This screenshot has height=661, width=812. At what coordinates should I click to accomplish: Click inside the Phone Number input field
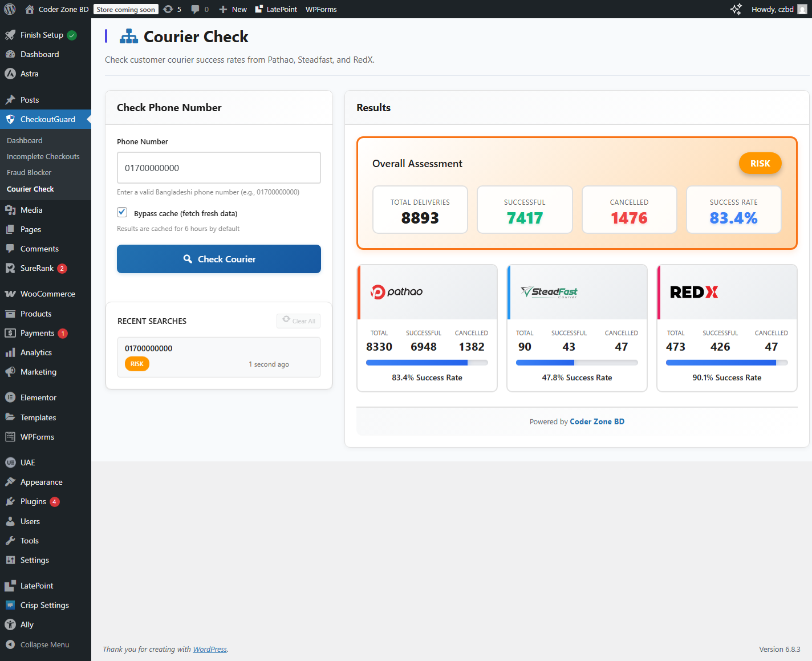point(218,168)
